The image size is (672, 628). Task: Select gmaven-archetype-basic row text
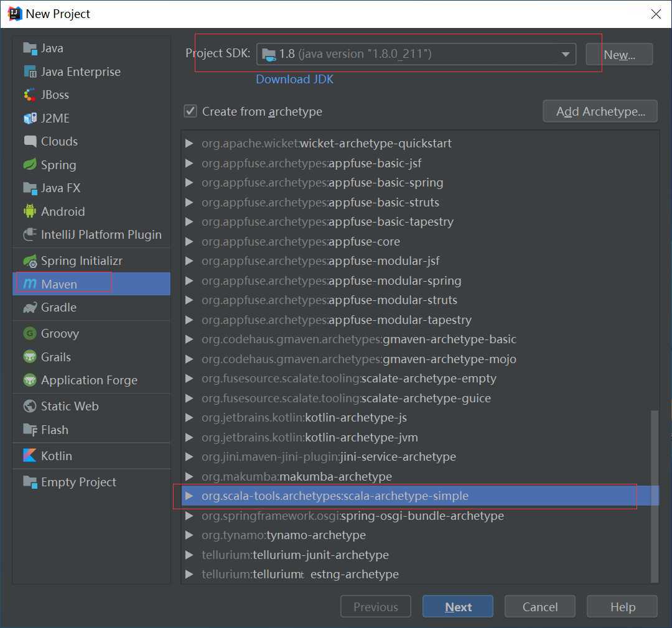point(359,339)
